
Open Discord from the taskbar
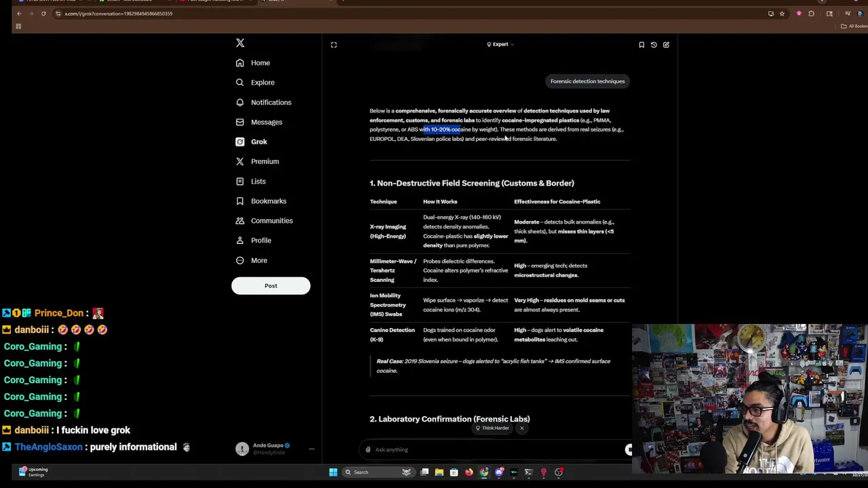(x=498, y=472)
